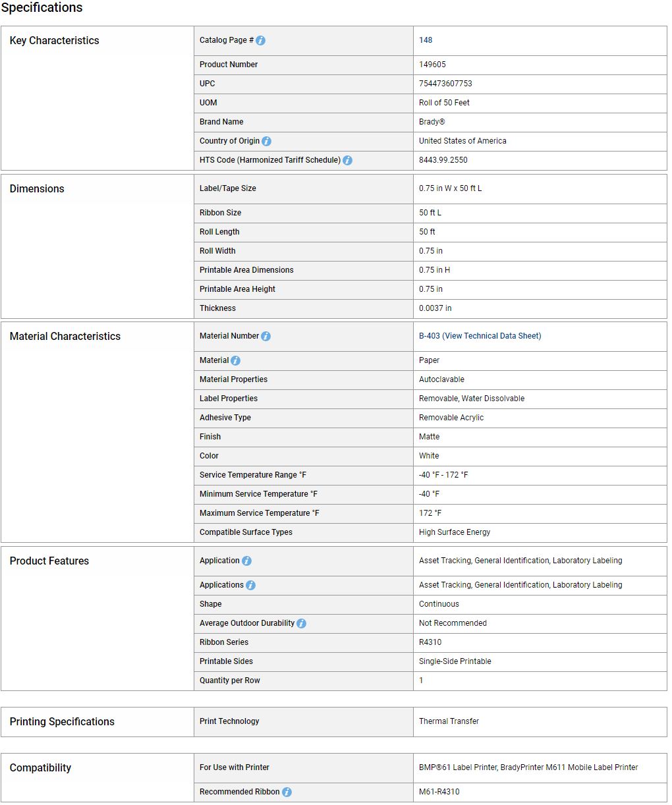The height and width of the screenshot is (805, 672).
Task: Select the UPC value 754473607753
Action: point(445,84)
